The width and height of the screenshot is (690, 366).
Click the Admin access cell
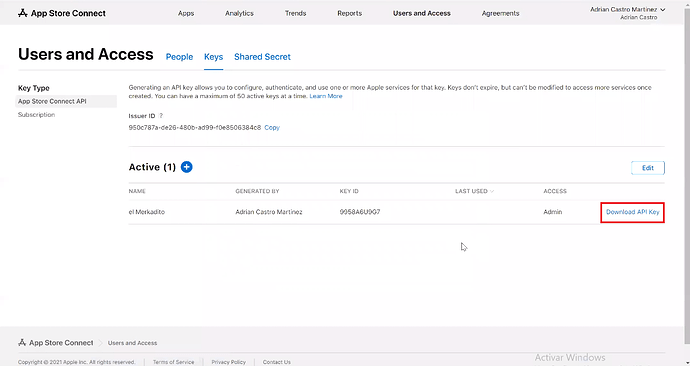click(x=553, y=212)
